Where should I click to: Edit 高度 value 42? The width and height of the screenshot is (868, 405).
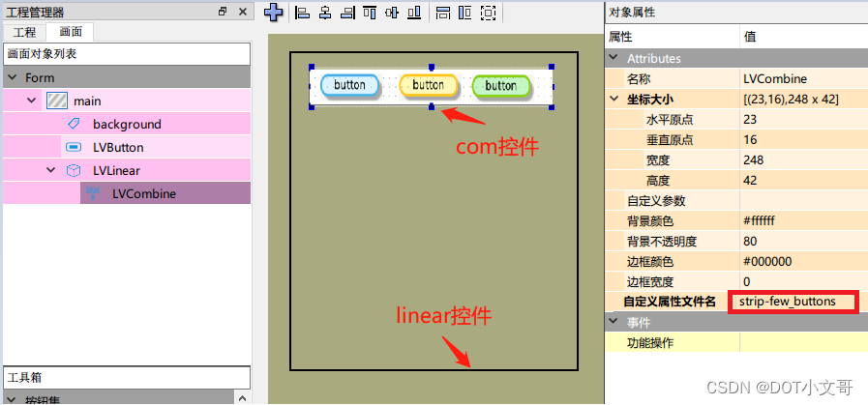804,181
